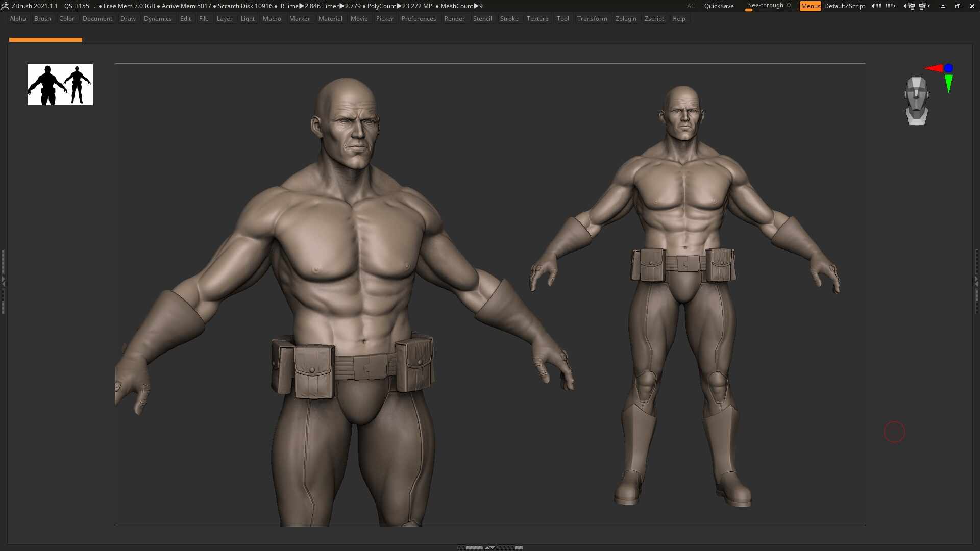Click the red X-axis cone on gizmo
The height and width of the screenshot is (551, 980).
(x=934, y=68)
